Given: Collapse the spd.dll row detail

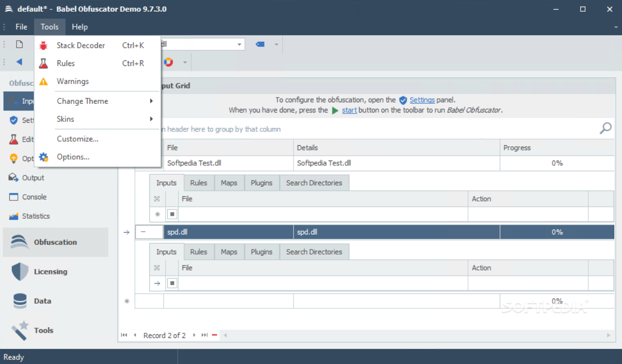Looking at the screenshot, I should [143, 232].
